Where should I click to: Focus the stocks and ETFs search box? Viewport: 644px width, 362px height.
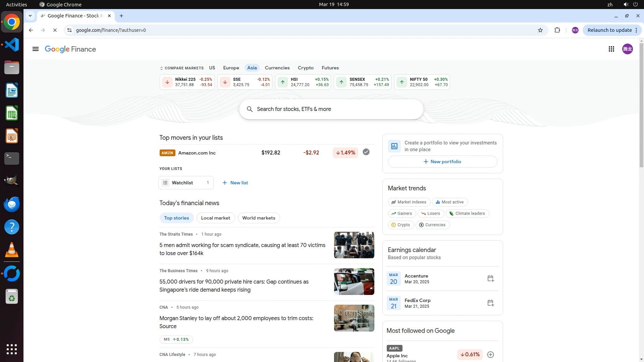click(x=331, y=109)
